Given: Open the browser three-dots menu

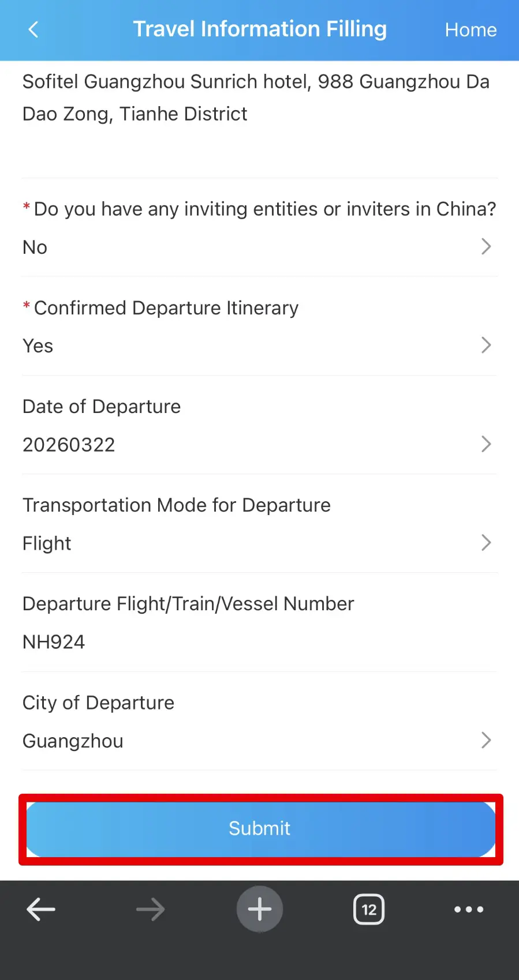Looking at the screenshot, I should tap(469, 910).
